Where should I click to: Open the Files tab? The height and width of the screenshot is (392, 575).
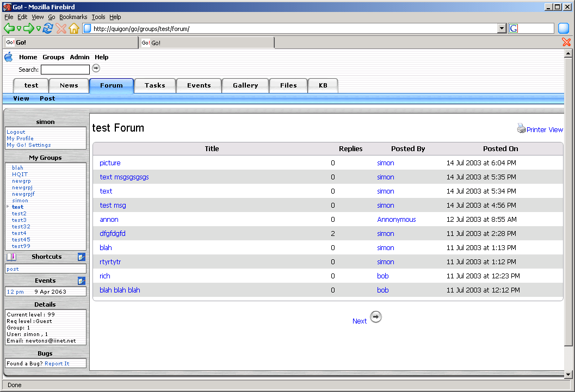[x=288, y=85]
